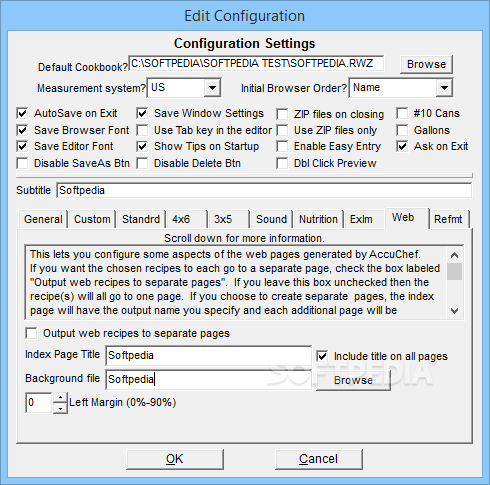Open the Initial Browser Order dropdown
This screenshot has width=490, height=485.
click(x=444, y=88)
